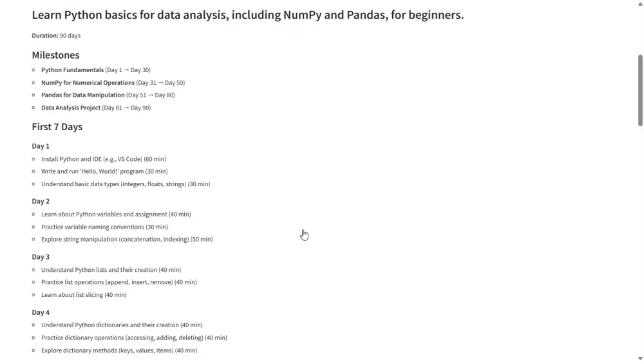Click the Explore string manipulation task
This screenshot has height=362, width=644.
click(x=127, y=239)
